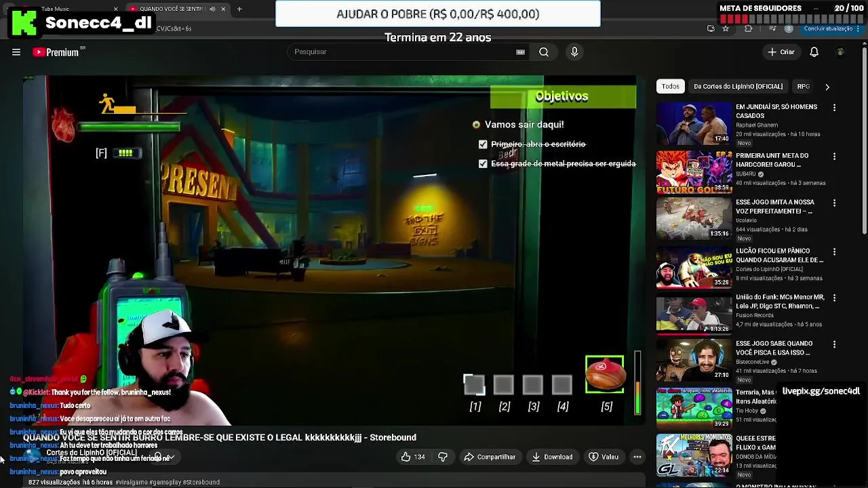The width and height of the screenshot is (868, 488).
Task: Open the #Storebound hashtag link
Action: coord(201,483)
